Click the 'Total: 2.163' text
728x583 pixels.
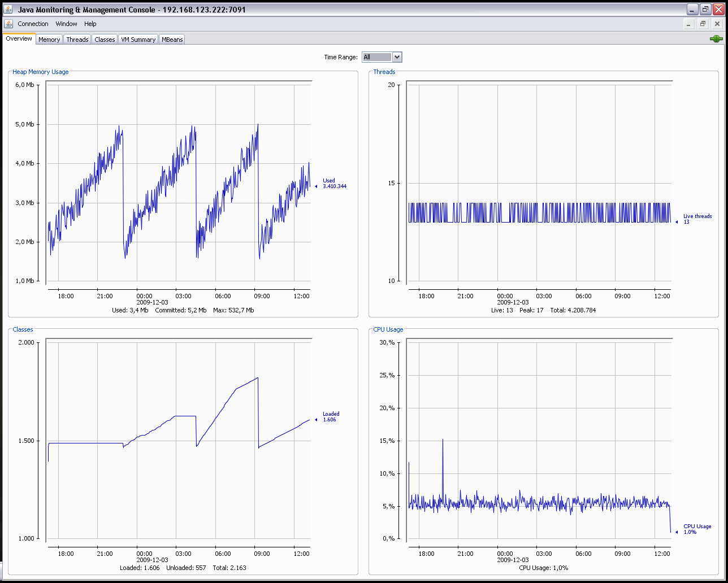229,568
